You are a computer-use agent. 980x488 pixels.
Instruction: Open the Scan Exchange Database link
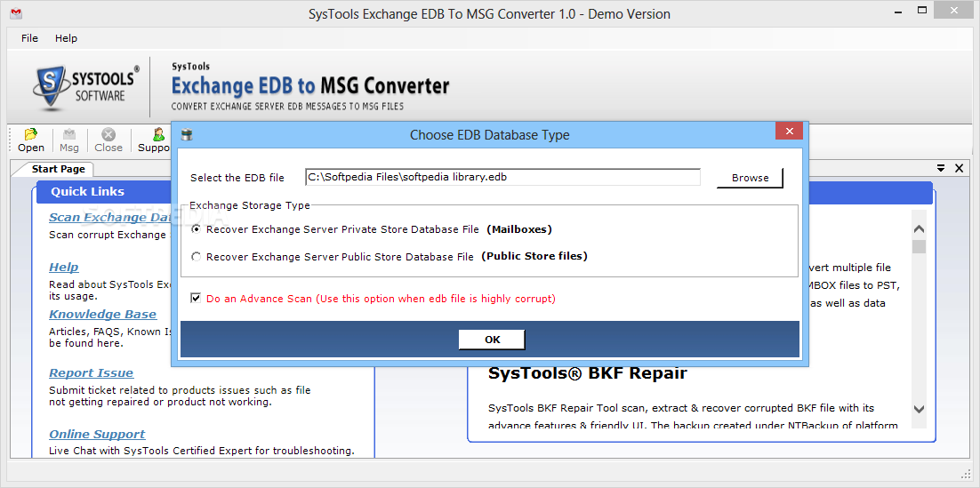[110, 218]
